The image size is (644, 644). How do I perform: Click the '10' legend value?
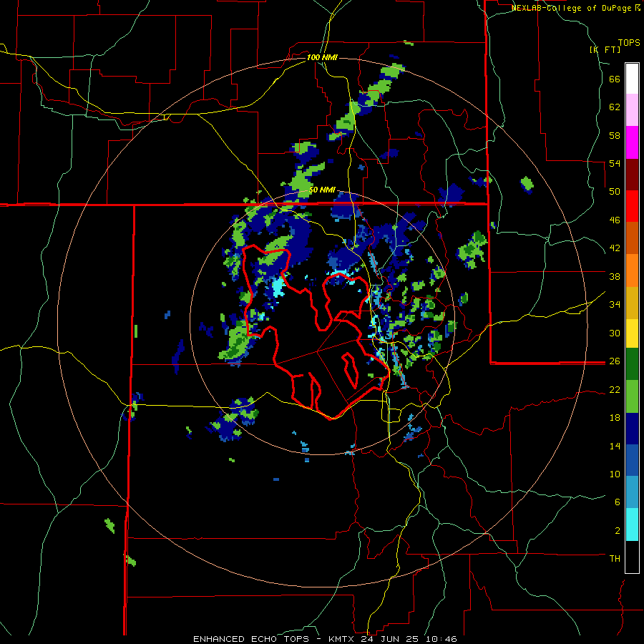(615, 474)
